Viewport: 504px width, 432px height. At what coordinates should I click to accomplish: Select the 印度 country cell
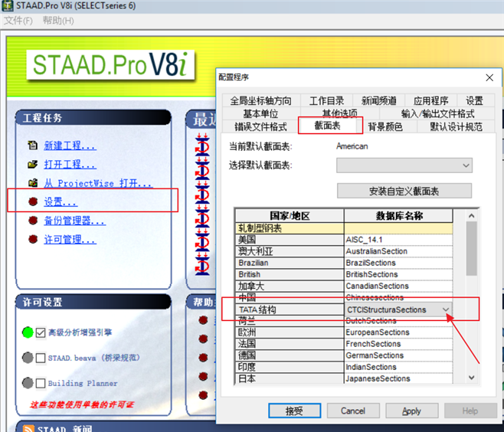290,367
